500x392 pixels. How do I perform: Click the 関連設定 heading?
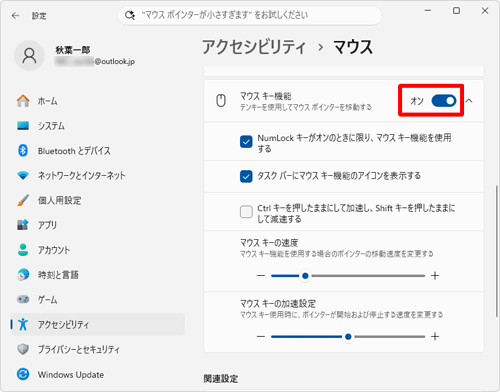tap(221, 379)
